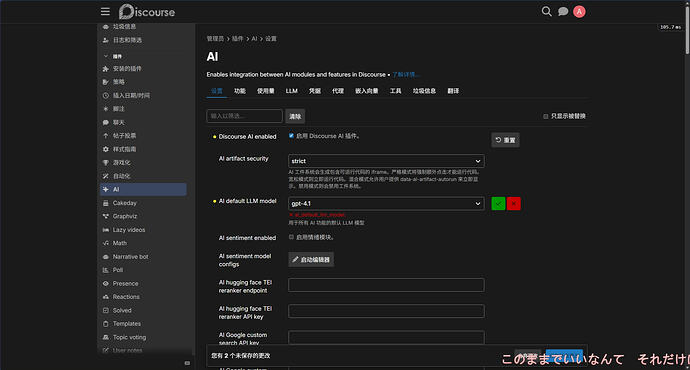
Task: Click 重置 reset button for AI enabled
Action: [x=505, y=140]
